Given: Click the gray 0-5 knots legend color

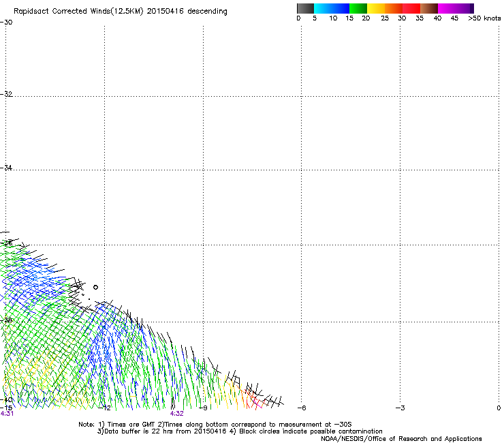Looking at the screenshot, I should coord(305,8).
